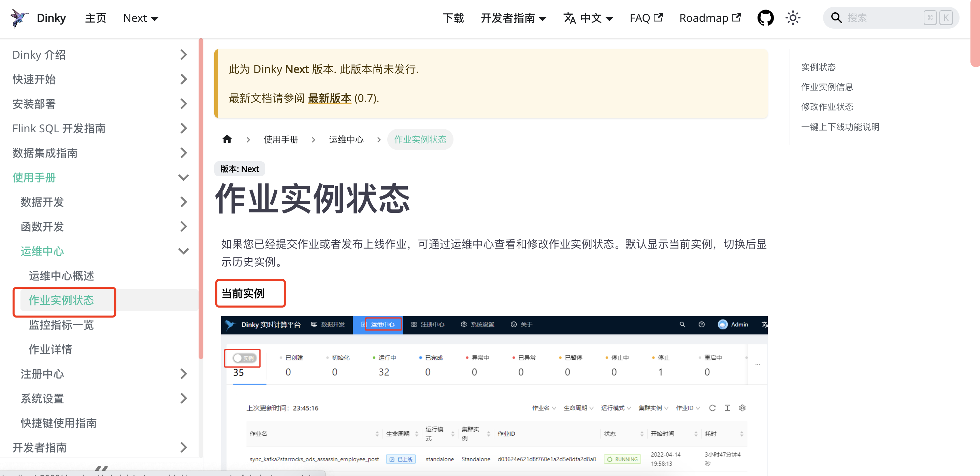Open FAQ external link
This screenshot has width=980, height=476.
[646, 18]
